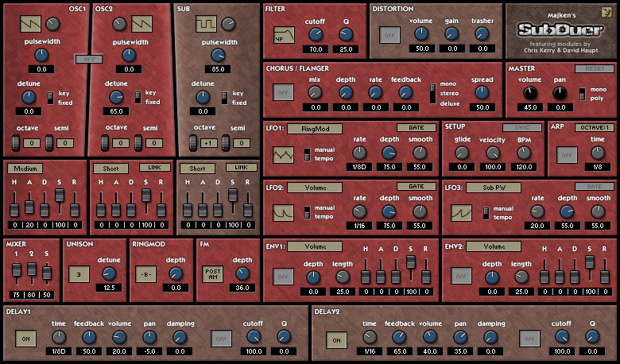Click the OSC2 envelope LINK button
Viewport: 620px width, 364px height.
coord(155,167)
